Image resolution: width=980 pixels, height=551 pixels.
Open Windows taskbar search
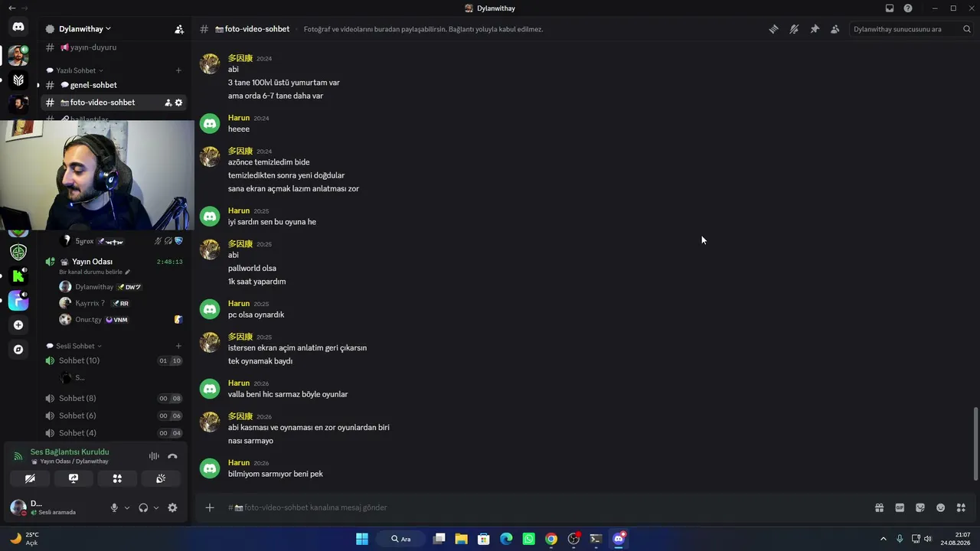pos(401,539)
